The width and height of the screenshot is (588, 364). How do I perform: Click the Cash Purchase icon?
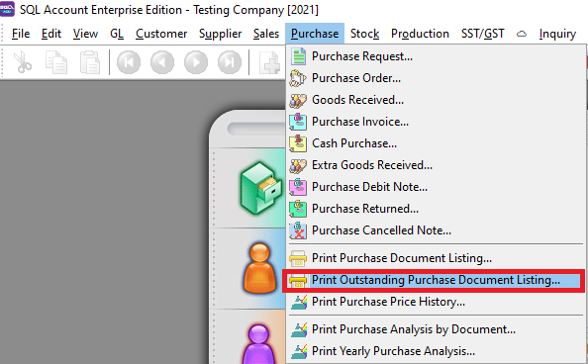point(298,143)
